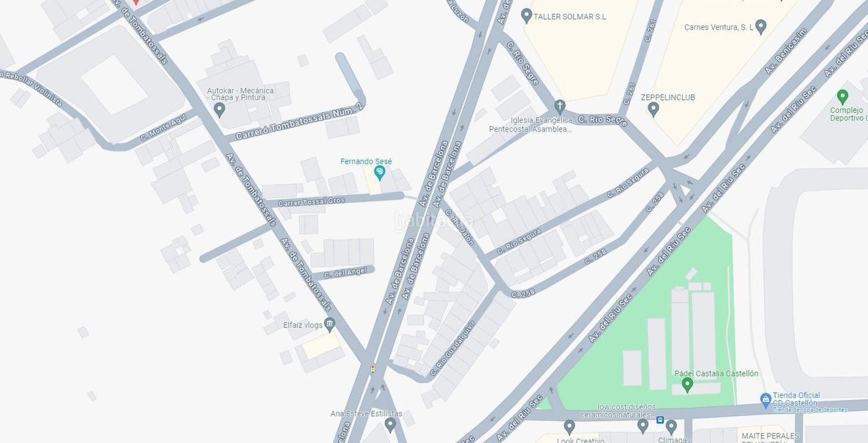
Task: Click the ZEPPELINCLUB place name text
Action: (x=668, y=97)
